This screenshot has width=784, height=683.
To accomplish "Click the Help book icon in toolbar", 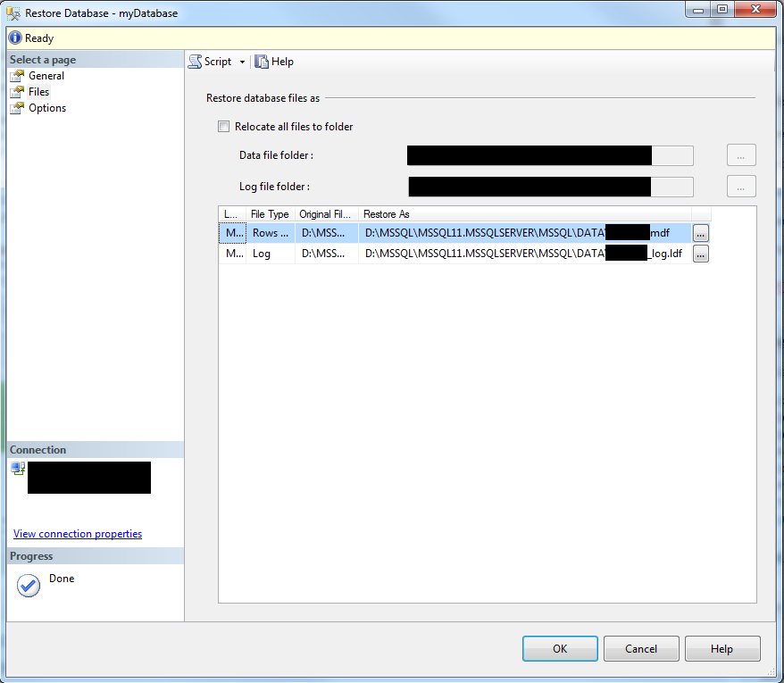I will point(262,62).
